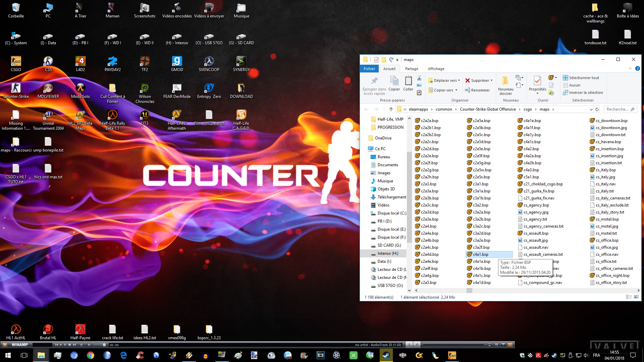This screenshot has width=644, height=362.
Task: Click the up-arrow parent folder icon
Action: (391, 109)
